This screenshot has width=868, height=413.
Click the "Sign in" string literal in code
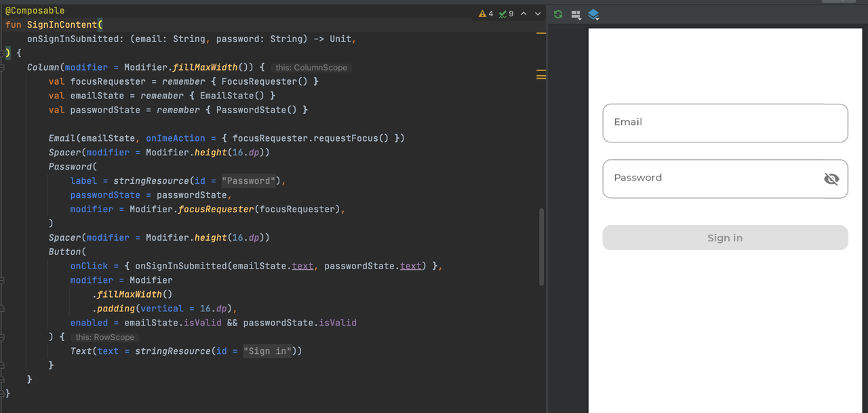(267, 351)
